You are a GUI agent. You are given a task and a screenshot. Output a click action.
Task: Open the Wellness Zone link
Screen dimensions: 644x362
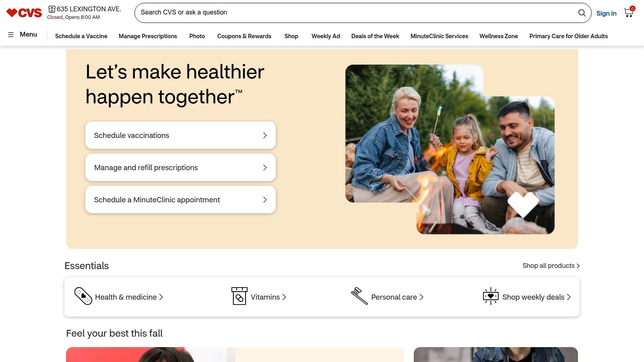pyautogui.click(x=499, y=36)
